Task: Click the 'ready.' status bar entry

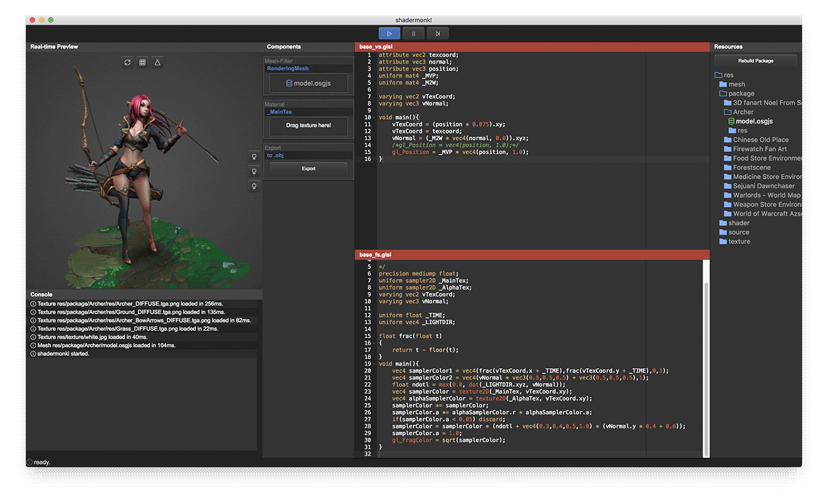Action: [38, 462]
